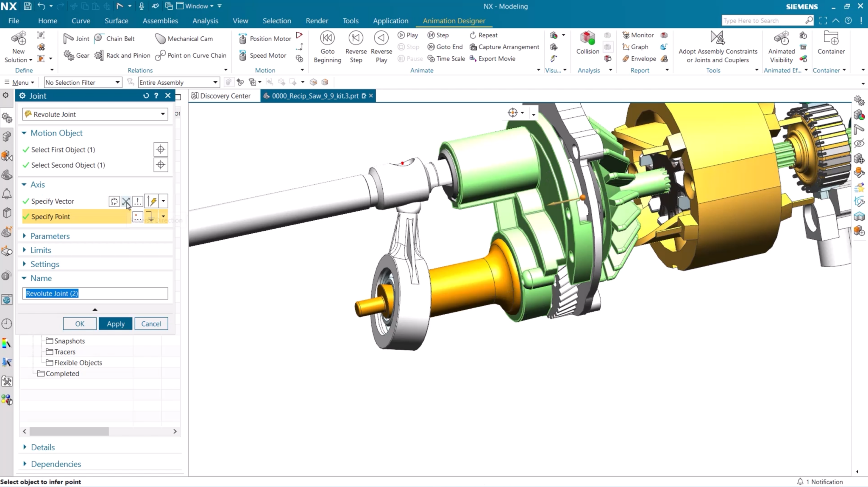Click the Export Movie icon
The width and height of the screenshot is (868, 487).
tap(473, 58)
